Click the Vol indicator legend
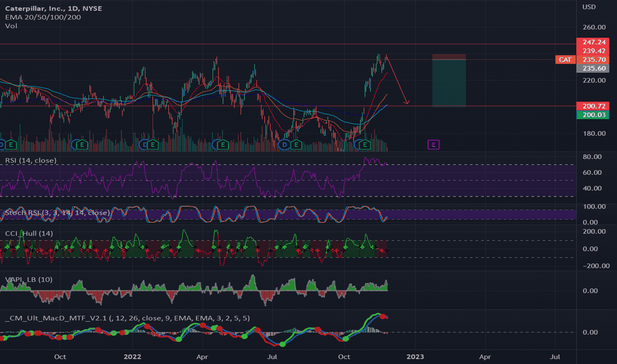Viewport: 617px width, 364px height. pyautogui.click(x=11, y=26)
